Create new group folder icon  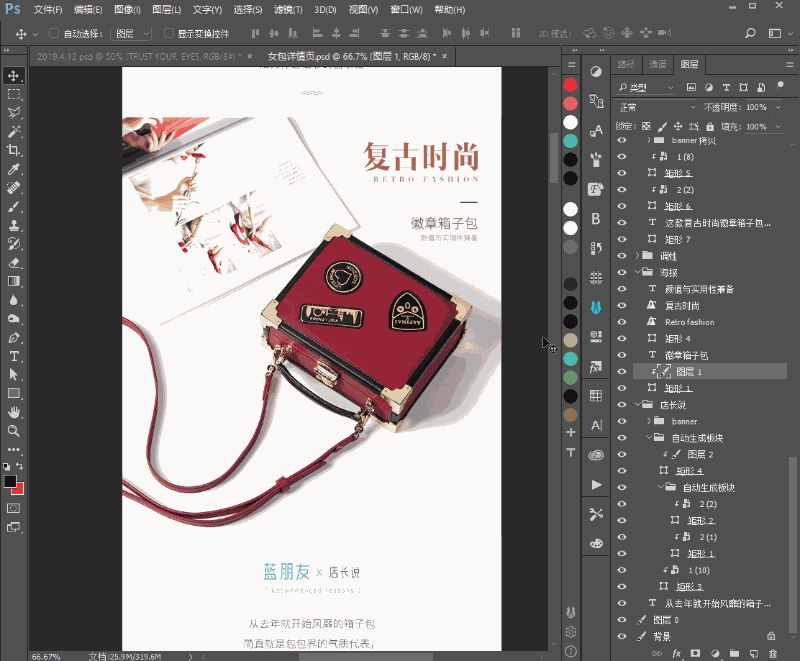[734, 653]
